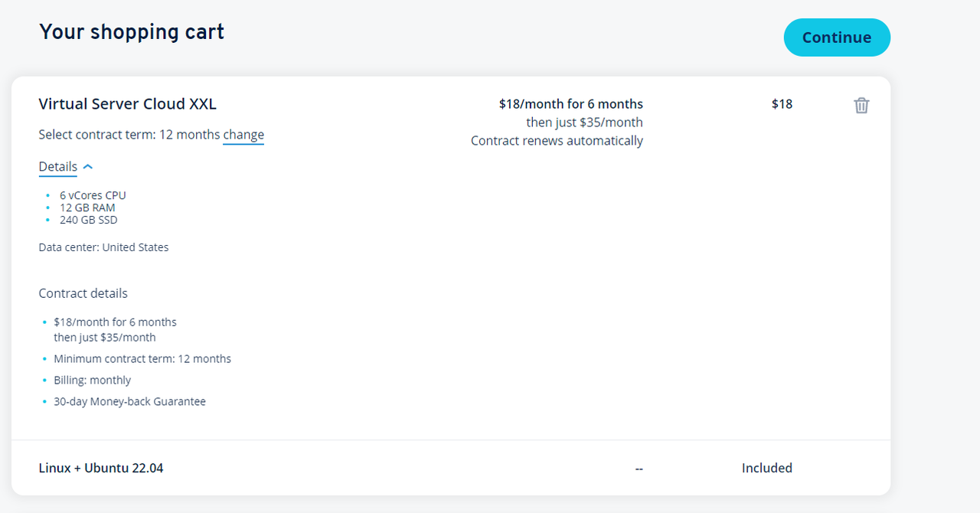Viewport: 980px width, 513px height.
Task: Click the bold $18/month for 6 months price
Action: 571,104
